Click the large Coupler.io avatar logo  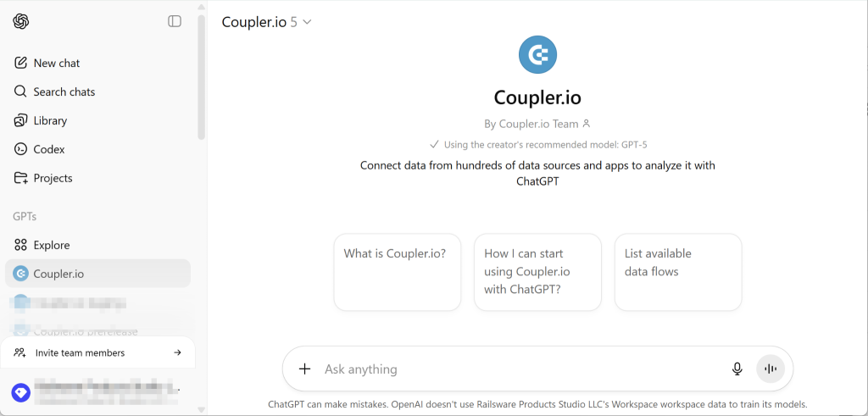pyautogui.click(x=537, y=56)
